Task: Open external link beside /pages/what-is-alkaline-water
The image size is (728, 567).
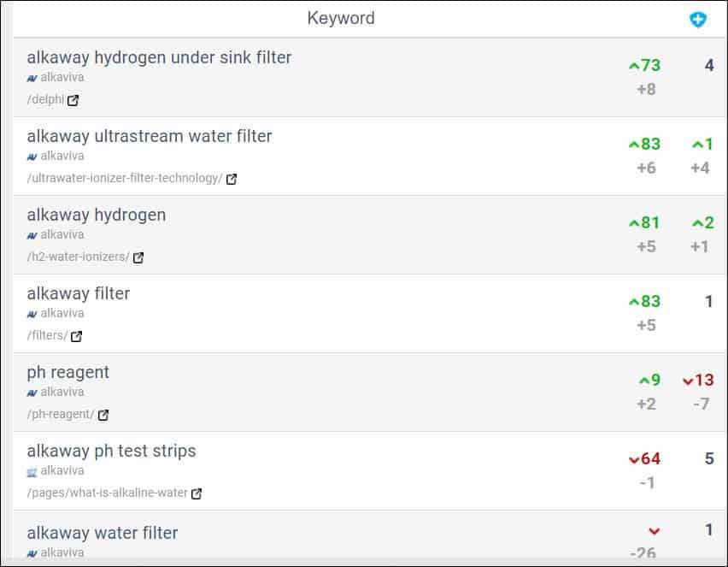Action: [197, 493]
